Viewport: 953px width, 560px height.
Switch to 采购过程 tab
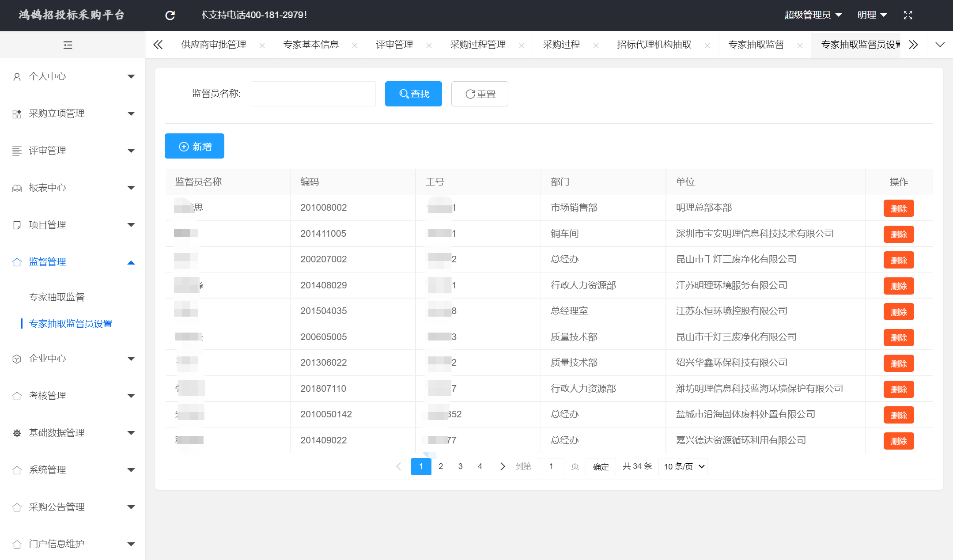click(561, 45)
